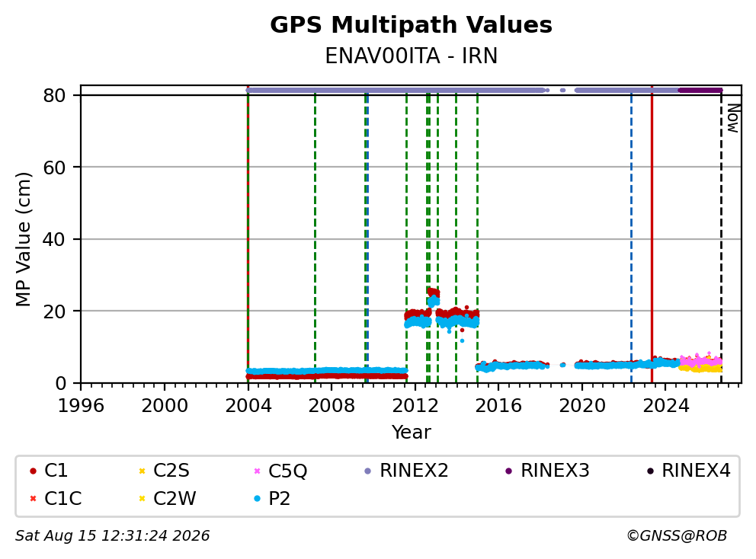Click the 2000 x-axis tick label
Viewport: 756px width, 559px height.
click(165, 406)
